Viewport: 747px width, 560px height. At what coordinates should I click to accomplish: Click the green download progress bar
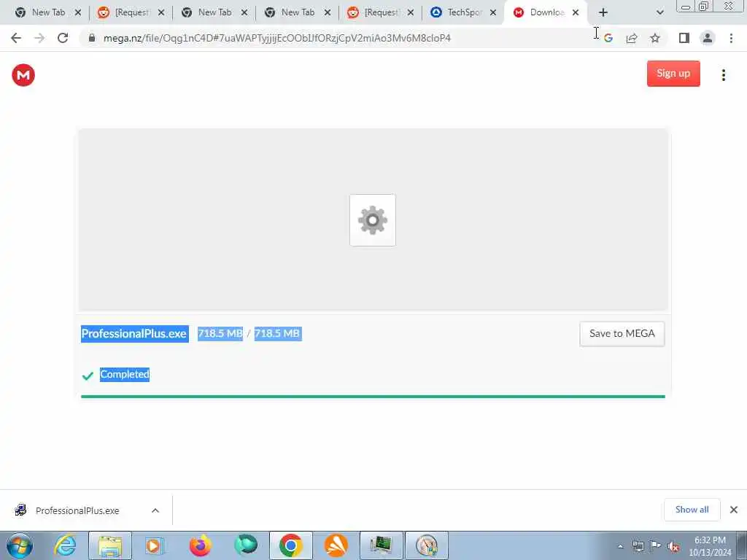tap(373, 396)
